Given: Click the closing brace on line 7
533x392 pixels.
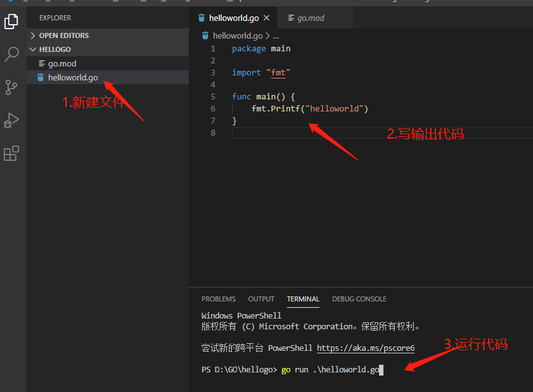Looking at the screenshot, I should click(x=234, y=121).
